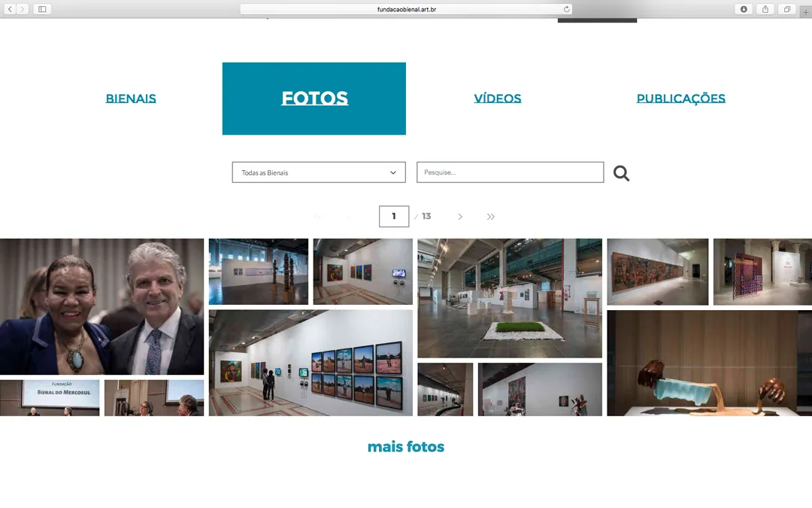Screen dimensions: 812x508
Task: Select the FOTOS tab
Action: (314, 99)
